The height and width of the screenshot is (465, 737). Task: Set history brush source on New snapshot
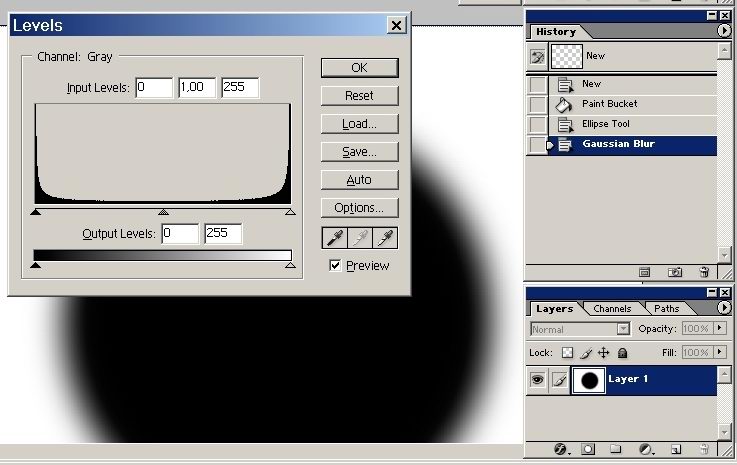(537, 57)
